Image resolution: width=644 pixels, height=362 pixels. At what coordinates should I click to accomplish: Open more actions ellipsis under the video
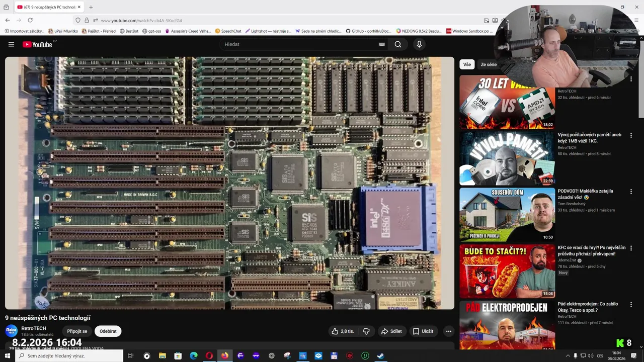[448, 331]
